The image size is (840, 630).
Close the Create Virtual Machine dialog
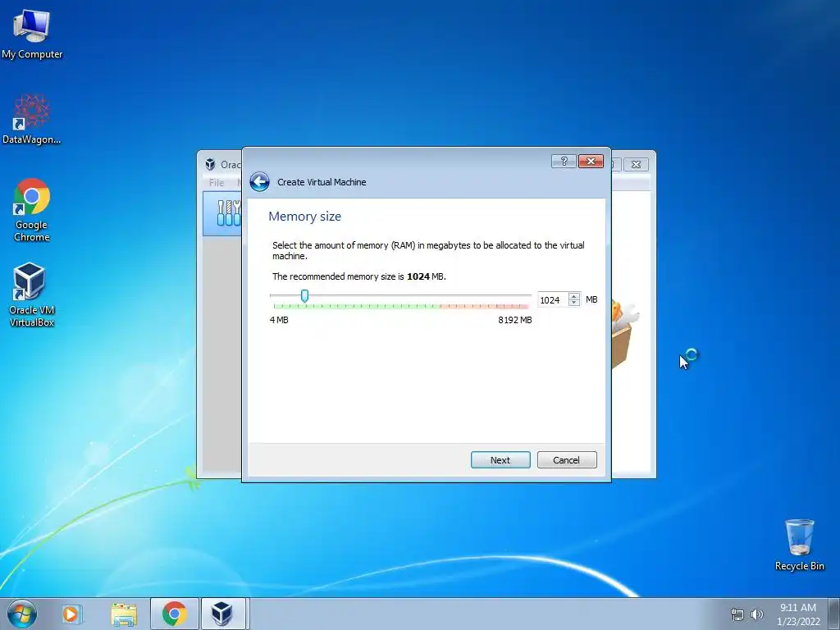click(591, 162)
